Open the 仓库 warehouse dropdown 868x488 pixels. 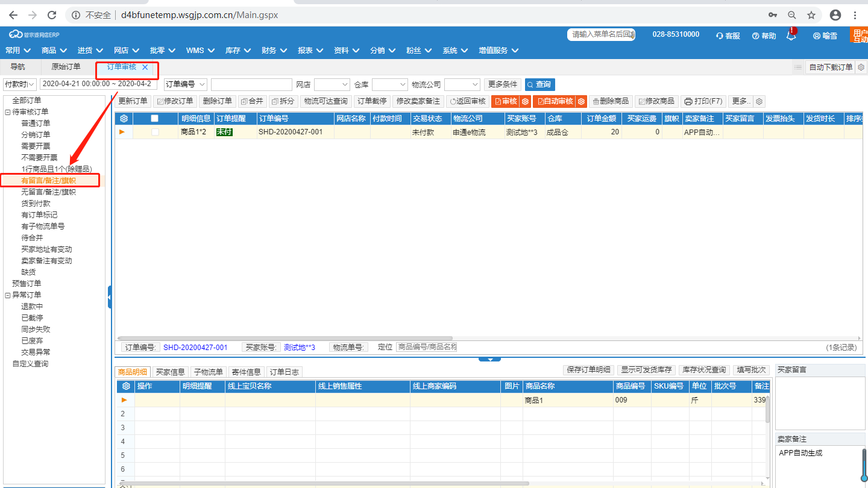[x=389, y=84]
